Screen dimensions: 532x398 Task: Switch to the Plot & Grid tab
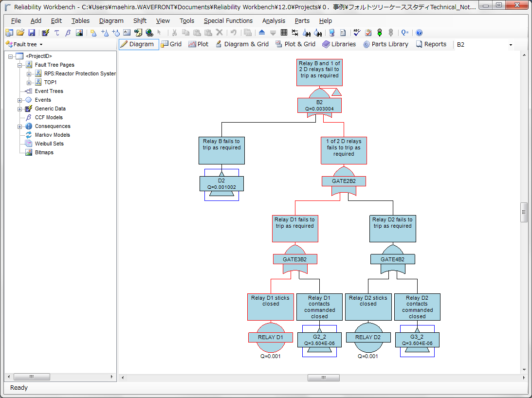click(x=295, y=44)
